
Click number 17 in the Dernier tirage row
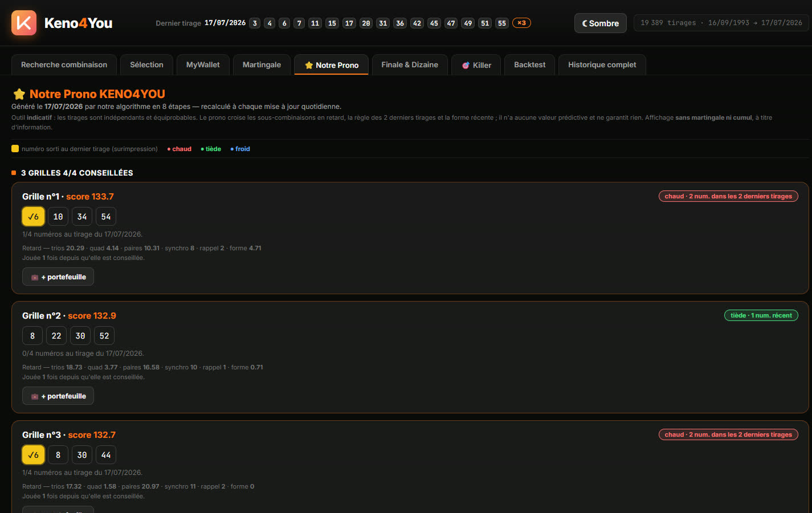point(349,23)
